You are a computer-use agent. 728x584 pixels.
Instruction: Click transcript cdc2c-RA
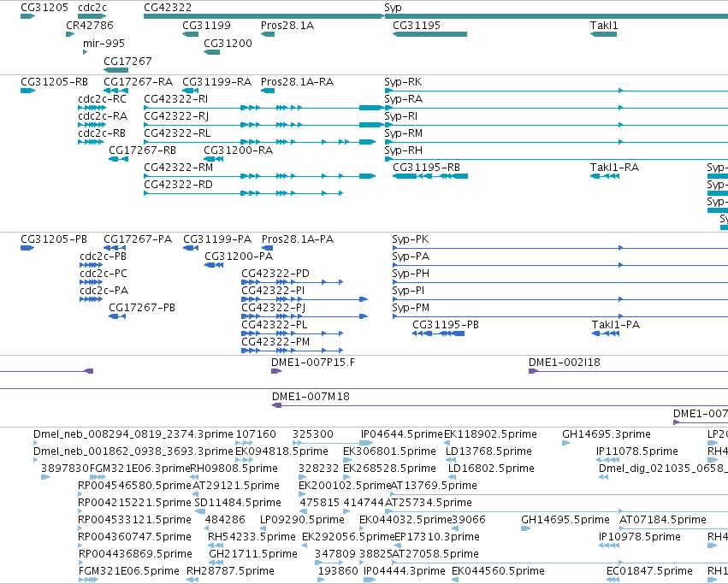tap(103, 116)
